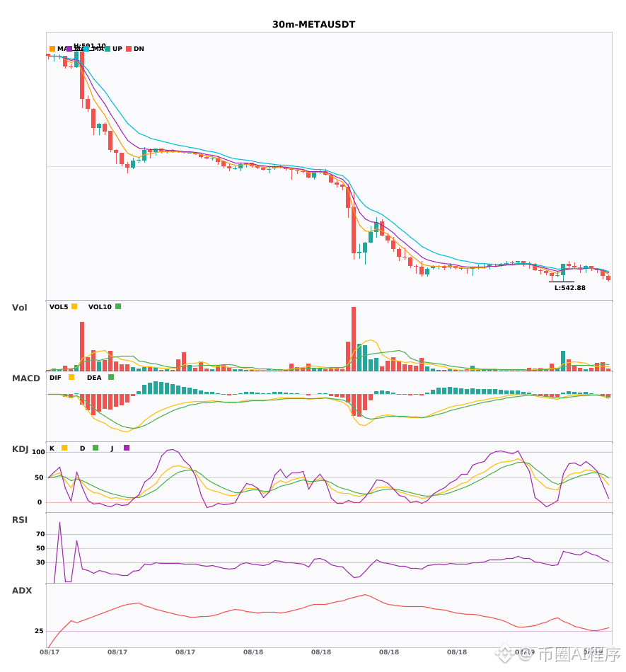Click the cyan MA legend swatch

pyautogui.click(x=86, y=49)
